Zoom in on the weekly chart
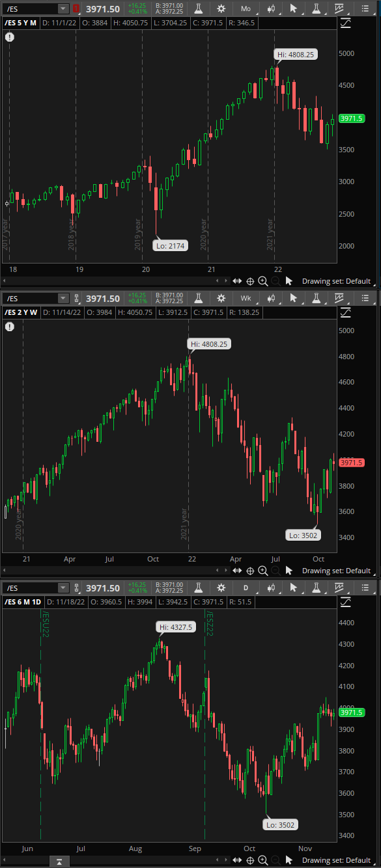Image resolution: width=381 pixels, height=868 pixels. [x=262, y=571]
